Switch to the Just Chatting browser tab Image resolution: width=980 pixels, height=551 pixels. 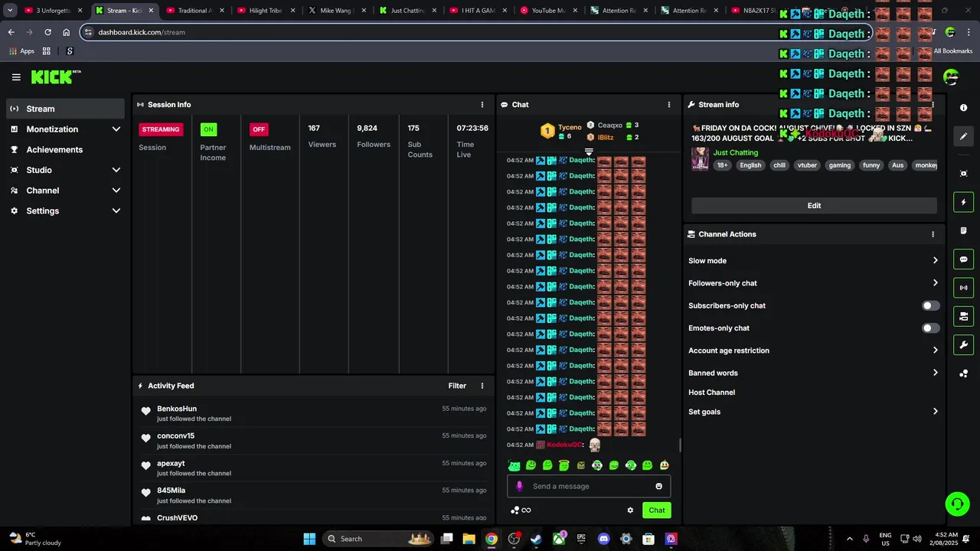[x=407, y=11]
